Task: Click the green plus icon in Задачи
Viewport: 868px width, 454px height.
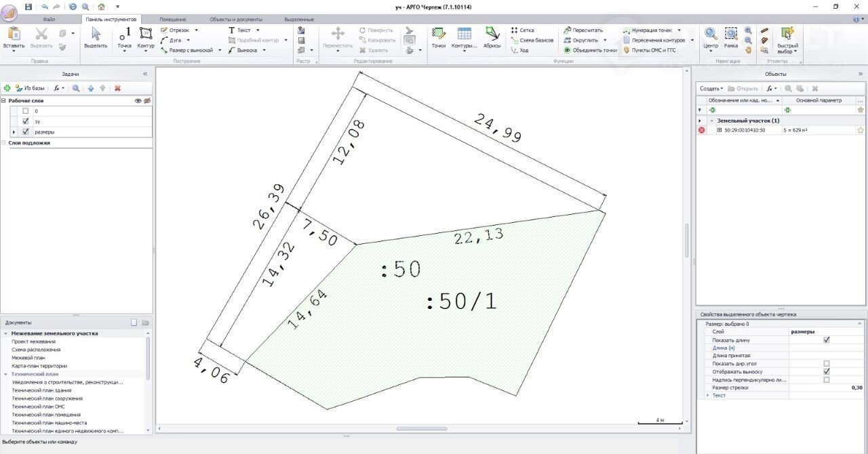Action: click(x=7, y=88)
